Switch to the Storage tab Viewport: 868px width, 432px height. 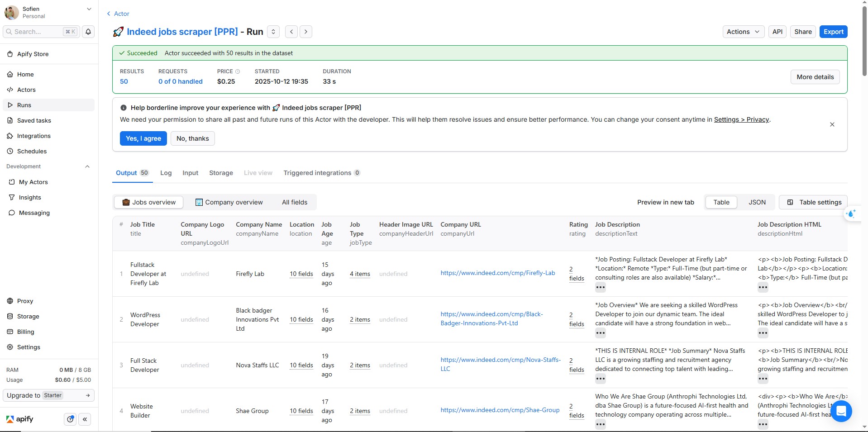221,173
